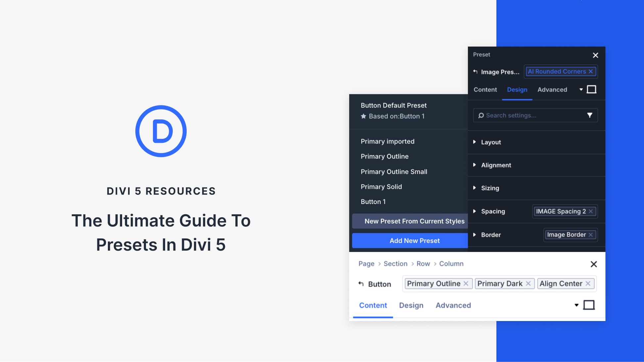Remove the AI Rounded Corners preset tag
644x362 pixels.
[591, 71]
